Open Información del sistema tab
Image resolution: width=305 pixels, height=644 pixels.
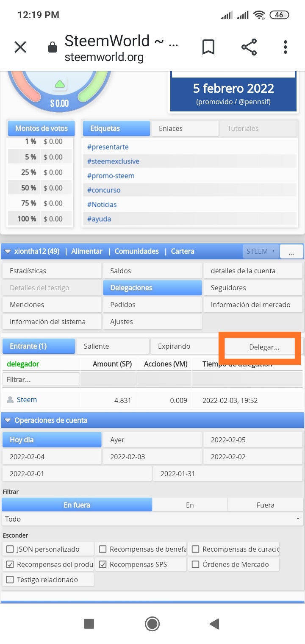pos(52,322)
